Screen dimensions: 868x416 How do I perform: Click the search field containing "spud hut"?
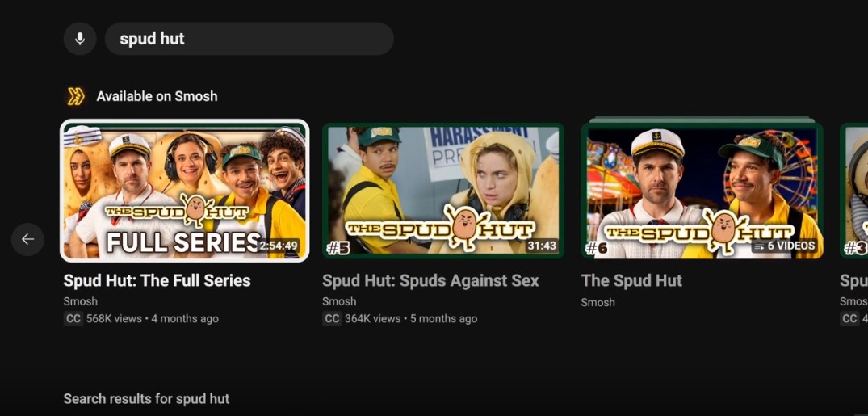coord(249,39)
